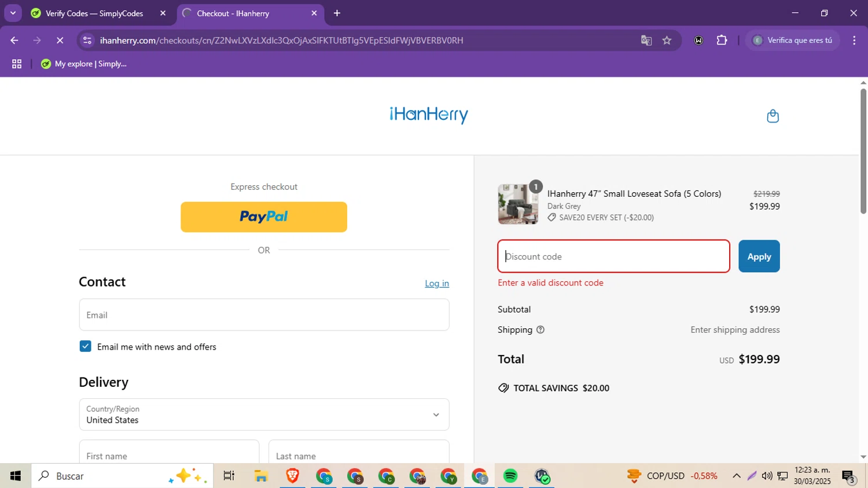Viewport: 868px width, 488px height.
Task: Click the Discount code input field
Action: point(613,256)
